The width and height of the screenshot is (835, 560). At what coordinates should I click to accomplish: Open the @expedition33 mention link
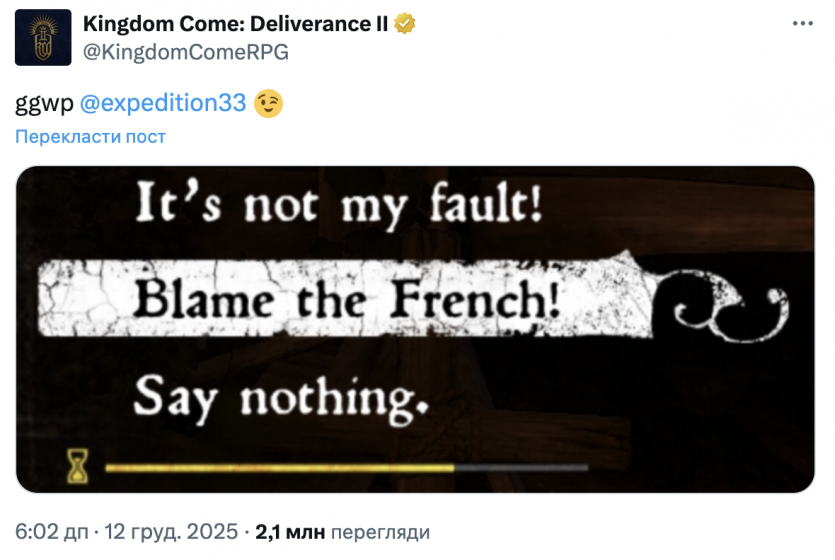(162, 102)
